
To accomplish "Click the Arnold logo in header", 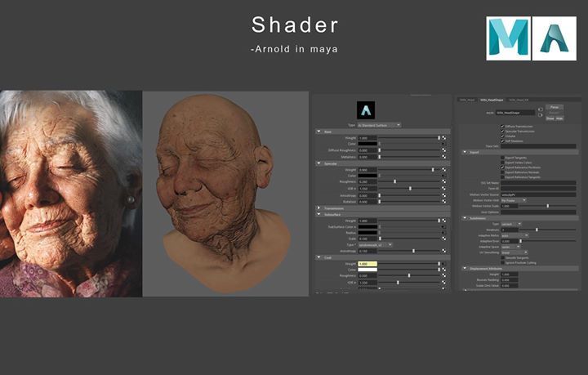I will point(555,38).
